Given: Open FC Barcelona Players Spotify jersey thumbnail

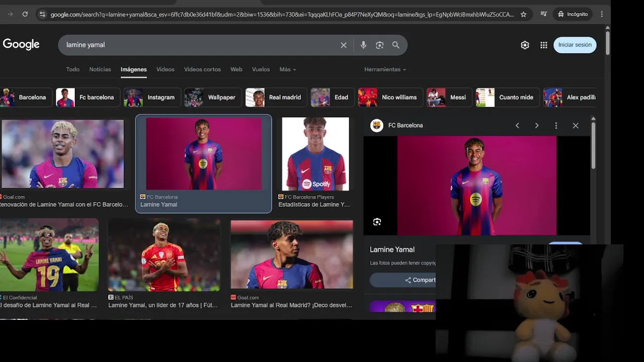Looking at the screenshot, I should [315, 154].
